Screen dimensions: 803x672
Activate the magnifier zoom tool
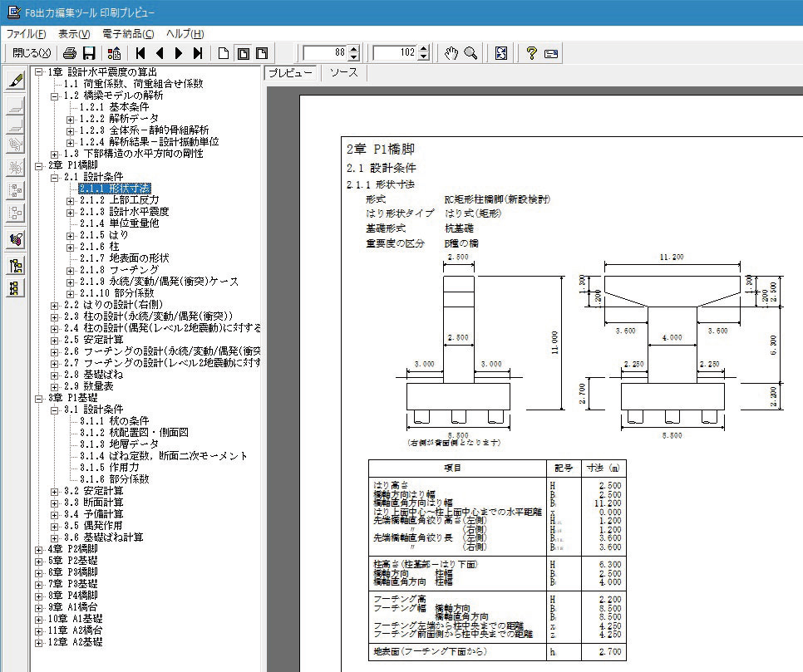click(470, 53)
